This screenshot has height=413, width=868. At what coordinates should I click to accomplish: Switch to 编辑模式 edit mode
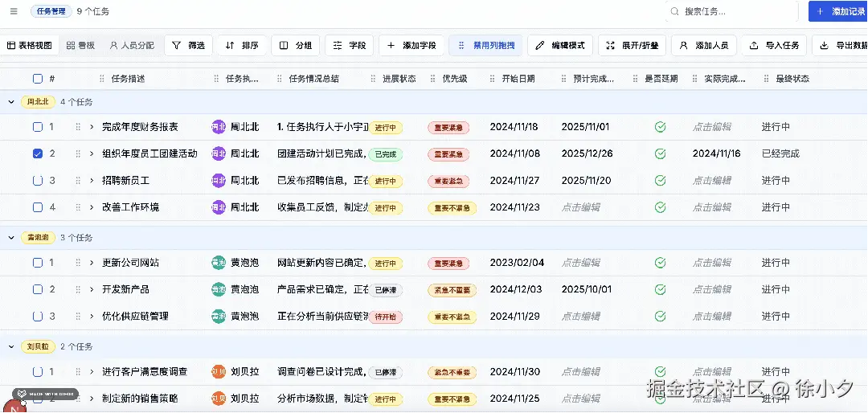[x=560, y=45]
